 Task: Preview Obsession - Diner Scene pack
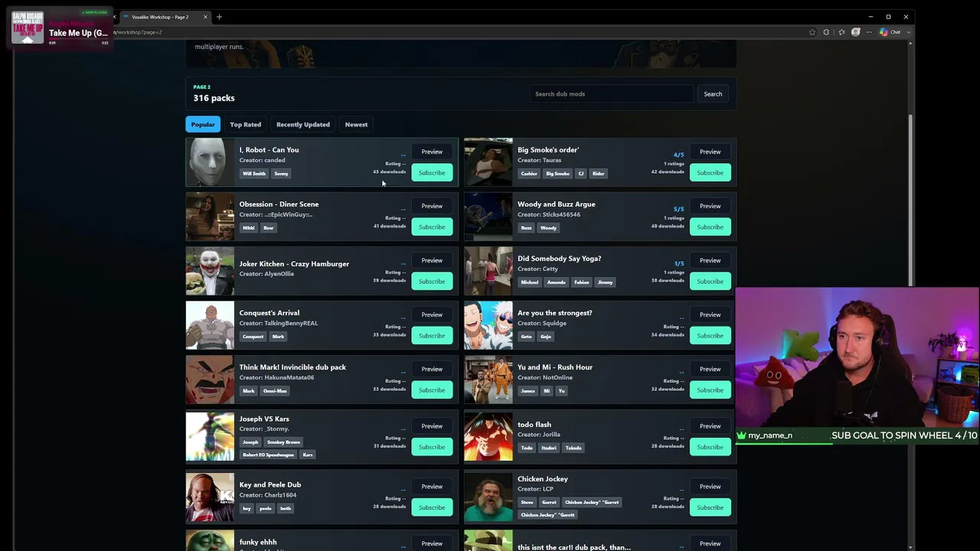(x=432, y=206)
